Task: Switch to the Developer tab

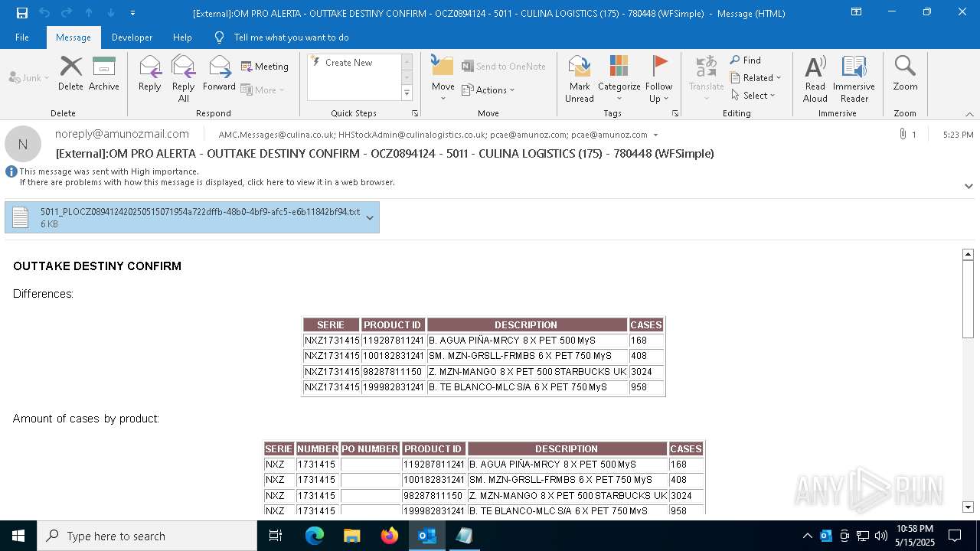Action: pyautogui.click(x=132, y=37)
